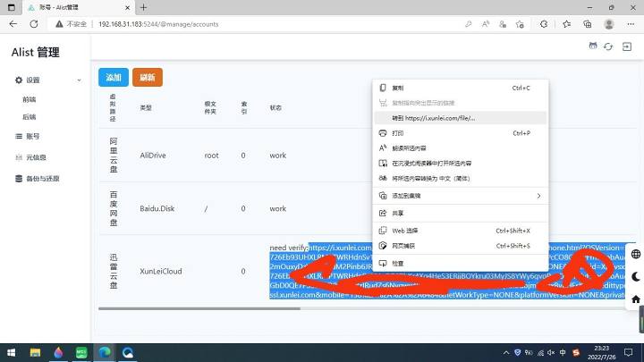The width and height of the screenshot is (644, 362).
Task: Choose Share (共享) in context menu
Action: coord(461,213)
